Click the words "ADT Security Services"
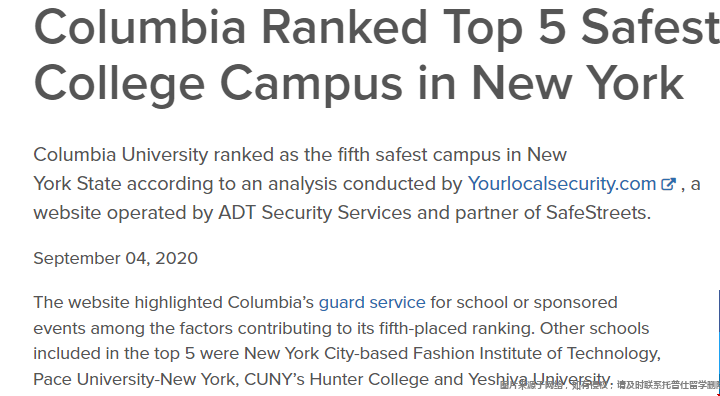The width and height of the screenshot is (720, 396). pyautogui.click(x=315, y=213)
